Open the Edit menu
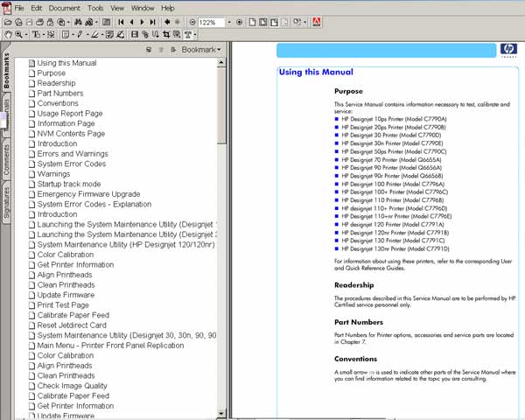The width and height of the screenshot is (525, 420). (x=37, y=8)
